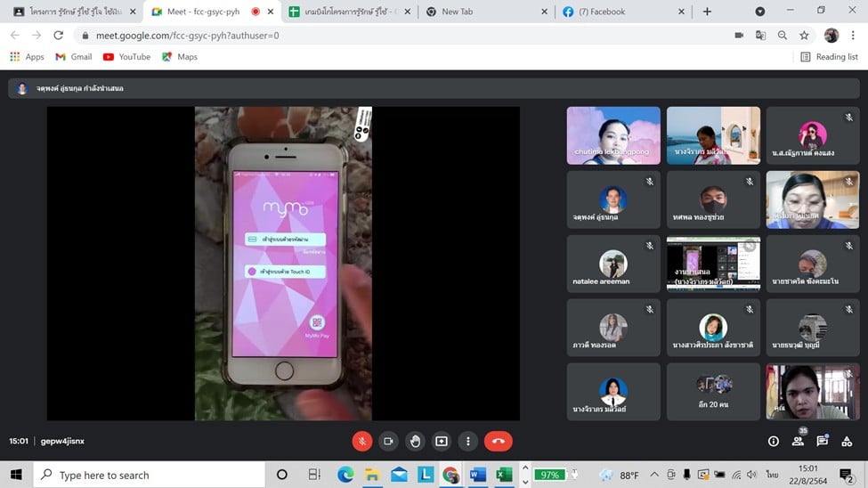The width and height of the screenshot is (868, 488).
Task: Reload the Meet page
Action: pyautogui.click(x=58, y=36)
